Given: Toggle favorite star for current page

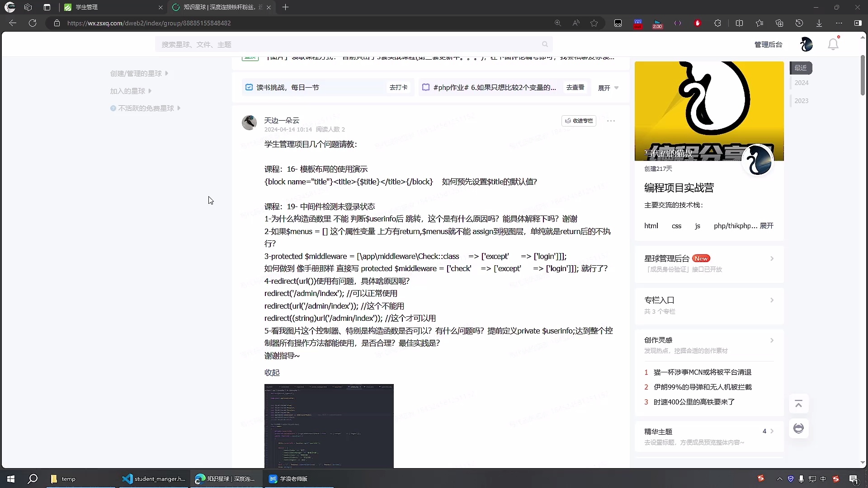Looking at the screenshot, I should 594,23.
